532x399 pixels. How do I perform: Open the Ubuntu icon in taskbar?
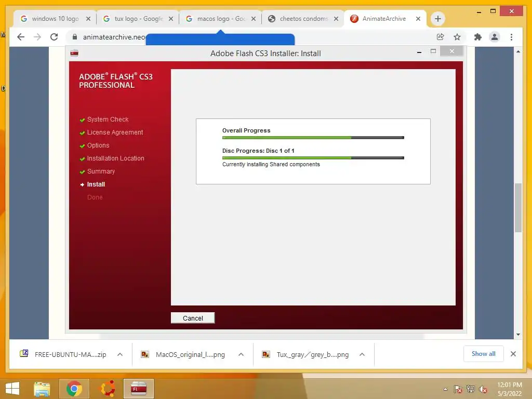(107, 389)
